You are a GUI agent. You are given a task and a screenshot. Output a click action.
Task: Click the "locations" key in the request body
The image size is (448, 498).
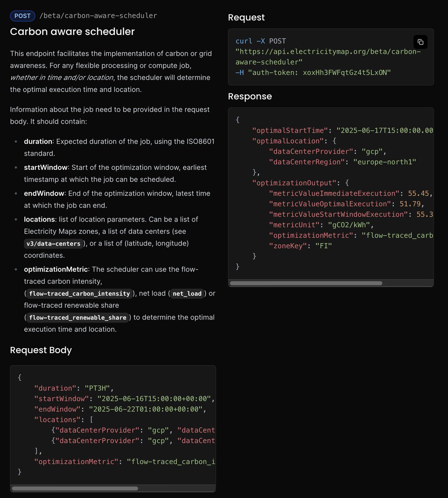[57, 420]
